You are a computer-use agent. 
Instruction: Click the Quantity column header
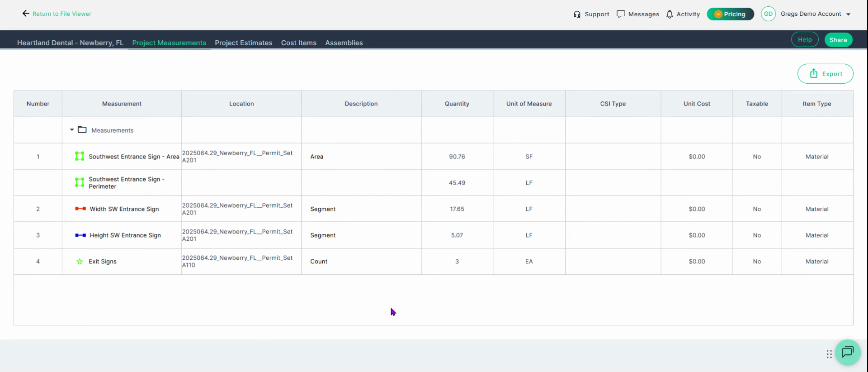click(457, 104)
